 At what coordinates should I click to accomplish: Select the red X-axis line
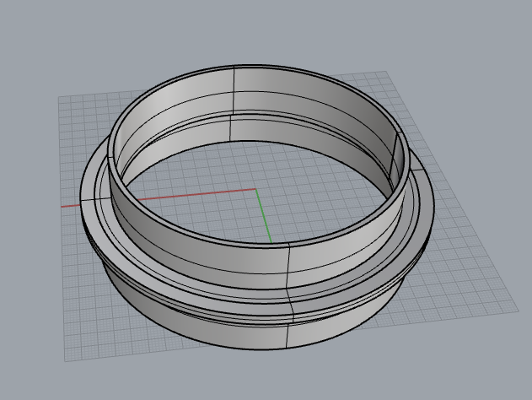[190, 195]
